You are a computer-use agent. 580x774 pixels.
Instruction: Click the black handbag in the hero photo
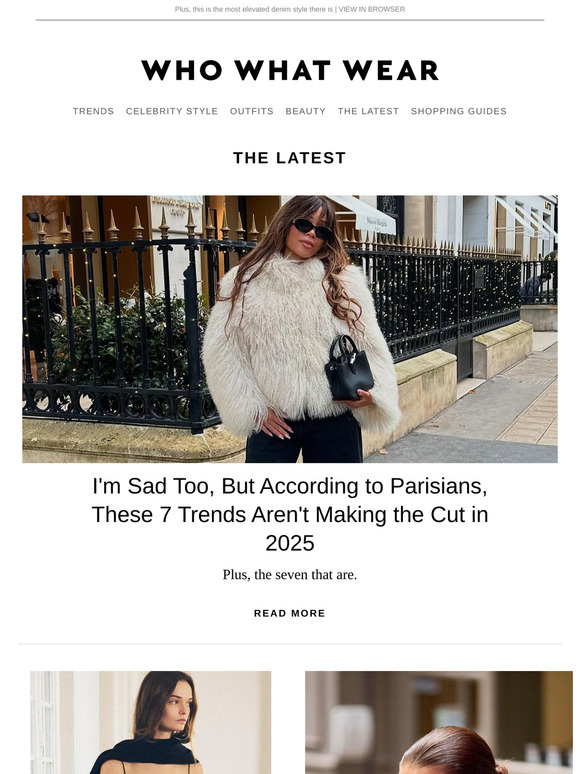(x=348, y=368)
